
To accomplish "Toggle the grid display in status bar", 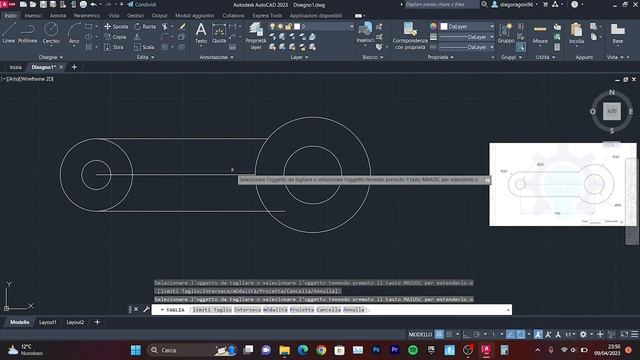I will click(x=439, y=334).
